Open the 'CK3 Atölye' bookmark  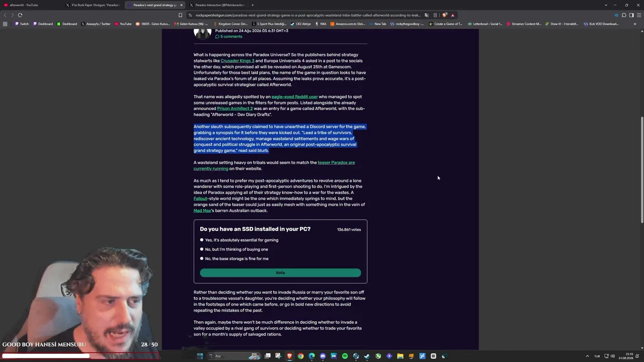(x=299, y=24)
